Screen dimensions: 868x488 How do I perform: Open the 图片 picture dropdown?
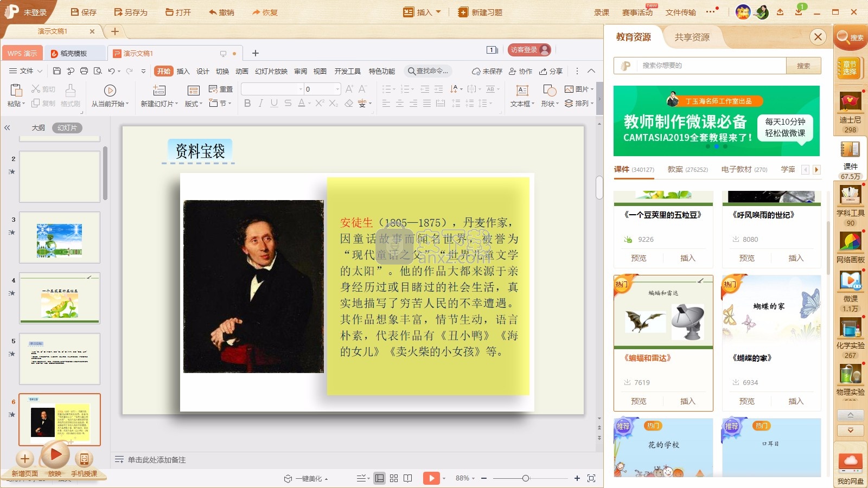click(x=579, y=89)
